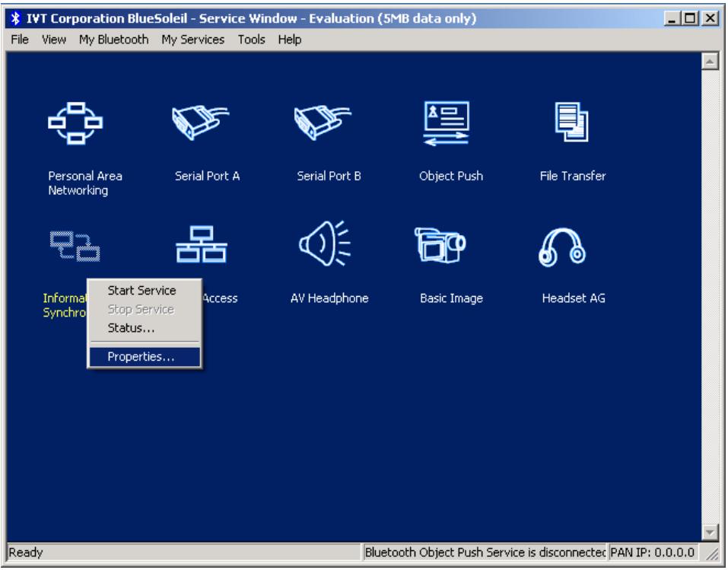
Task: Click the grayed Stop Service entry
Action: click(145, 310)
